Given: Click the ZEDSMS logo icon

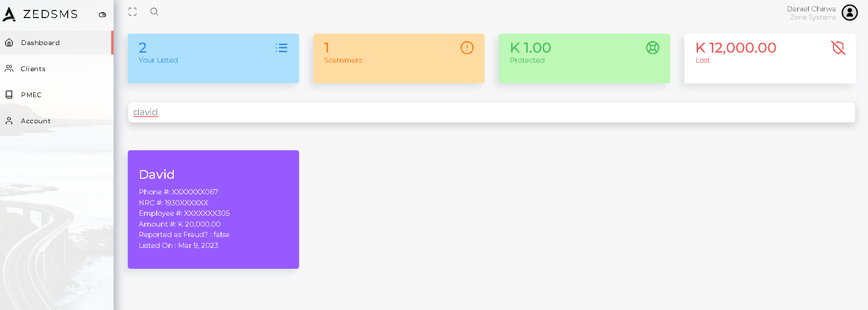Looking at the screenshot, I should [9, 14].
